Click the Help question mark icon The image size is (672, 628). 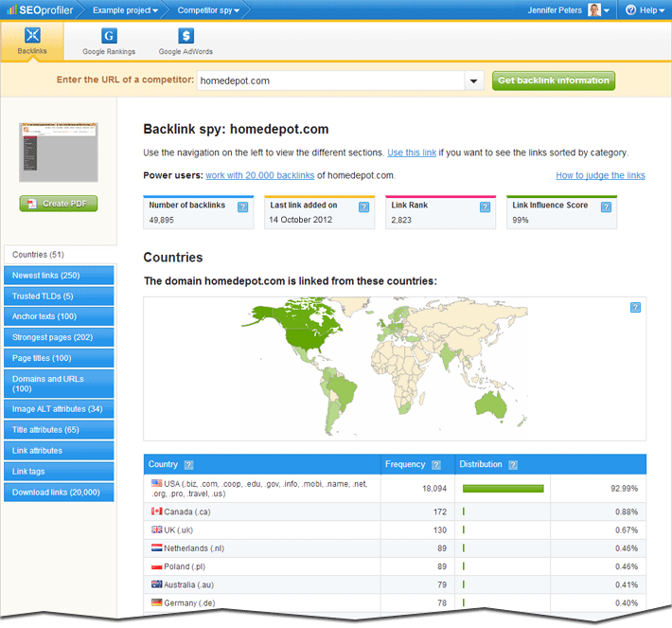click(630, 9)
